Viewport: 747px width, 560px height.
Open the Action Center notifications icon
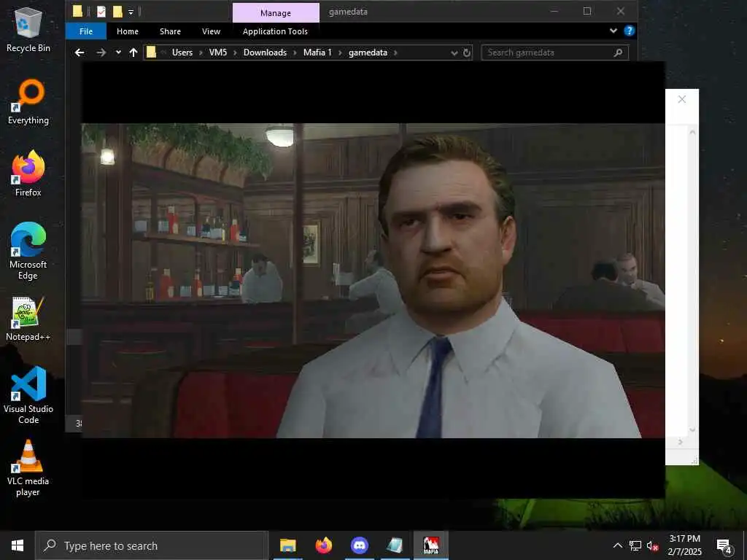(x=724, y=545)
